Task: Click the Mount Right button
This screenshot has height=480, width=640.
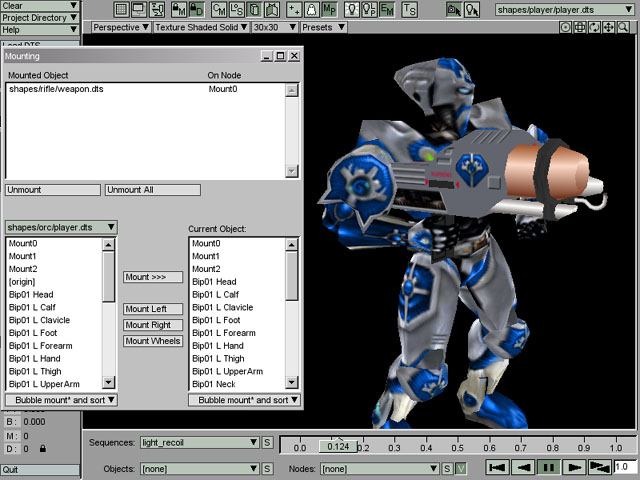Action: pyautogui.click(x=153, y=325)
